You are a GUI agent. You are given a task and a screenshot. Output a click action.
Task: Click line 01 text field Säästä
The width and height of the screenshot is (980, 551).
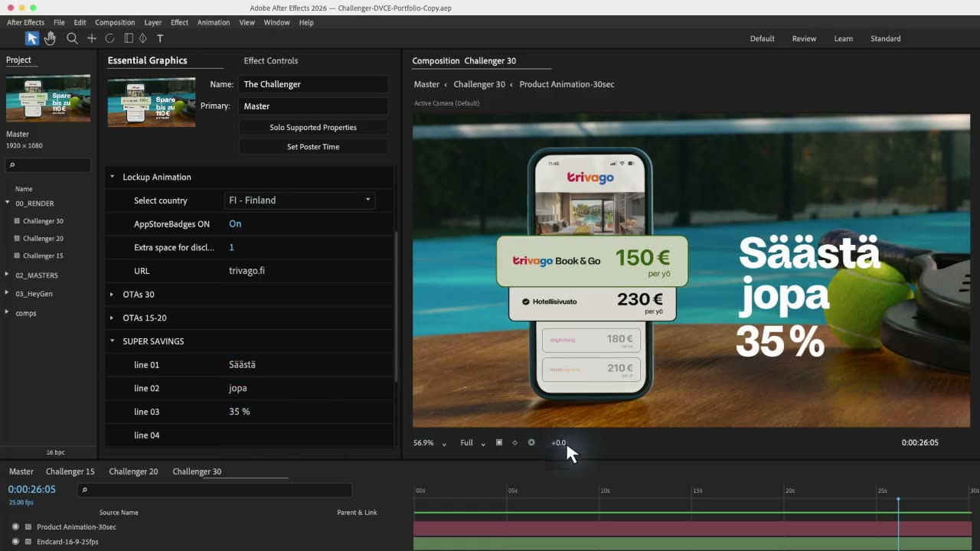(242, 365)
